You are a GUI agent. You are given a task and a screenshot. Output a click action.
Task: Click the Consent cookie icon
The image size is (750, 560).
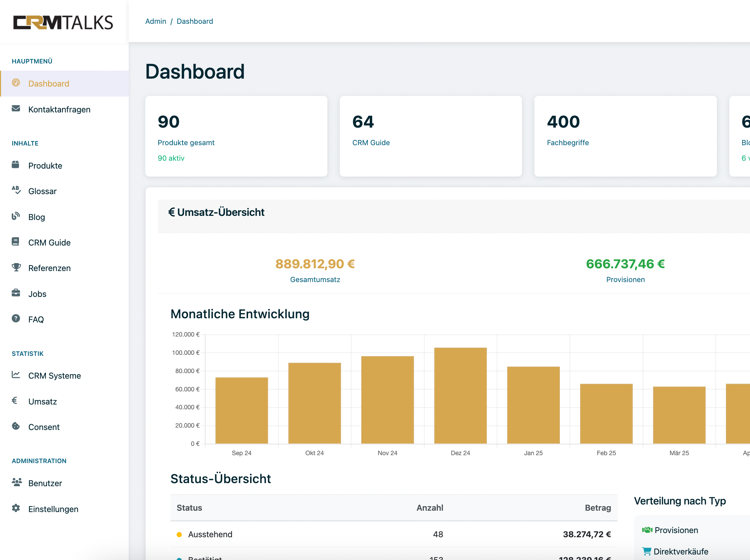click(16, 426)
